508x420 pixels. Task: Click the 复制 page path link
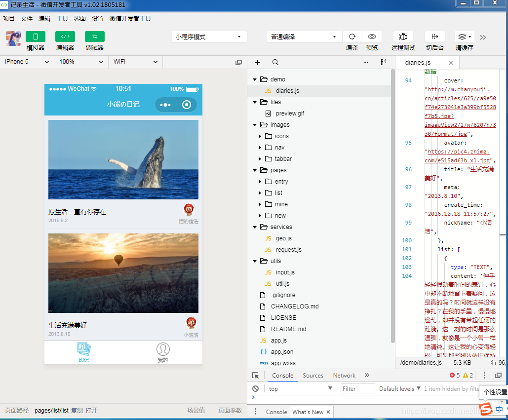77,411
